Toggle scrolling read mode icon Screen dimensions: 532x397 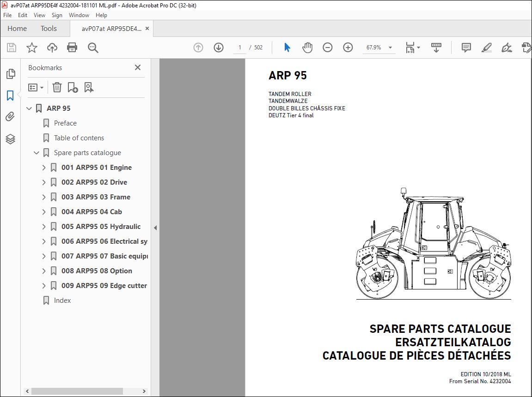pyautogui.click(x=436, y=48)
